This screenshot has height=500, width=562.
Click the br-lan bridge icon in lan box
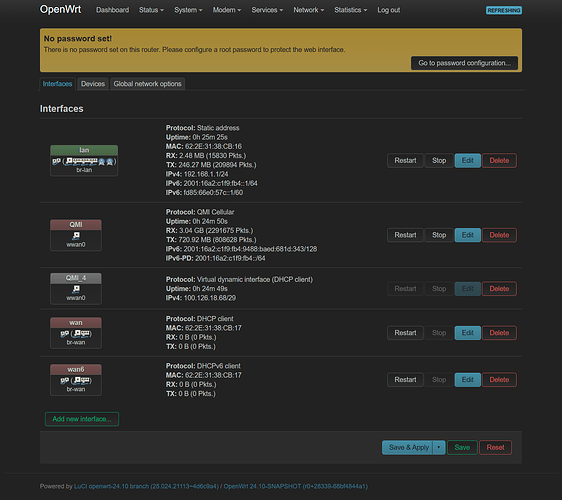pyautogui.click(x=56, y=161)
